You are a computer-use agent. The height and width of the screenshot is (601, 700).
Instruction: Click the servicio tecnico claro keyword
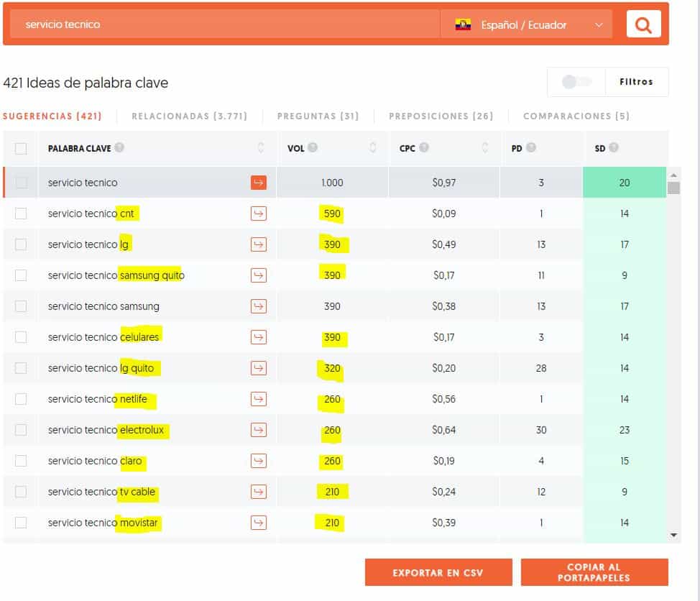[95, 461]
